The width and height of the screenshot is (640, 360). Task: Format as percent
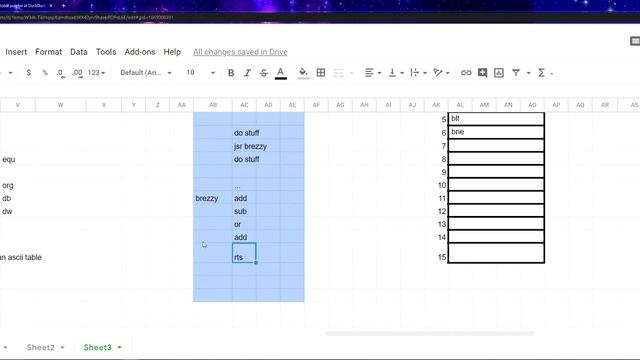coord(45,73)
